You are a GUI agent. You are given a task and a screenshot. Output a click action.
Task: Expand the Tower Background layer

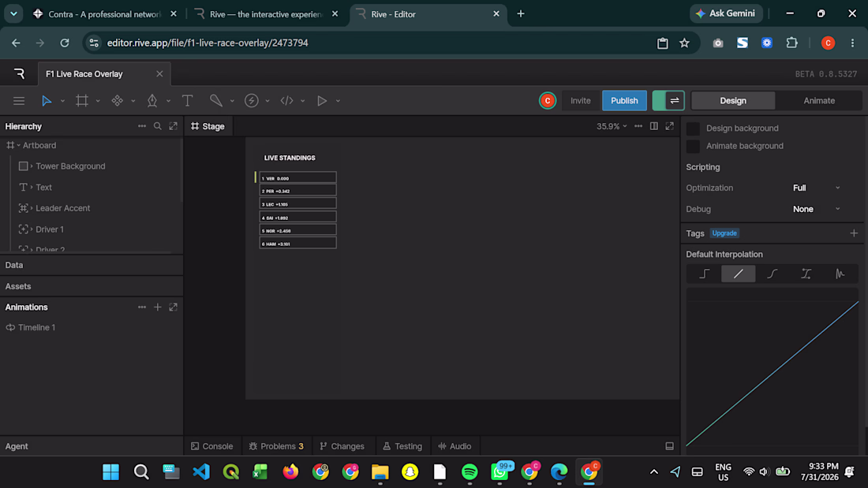(32, 166)
